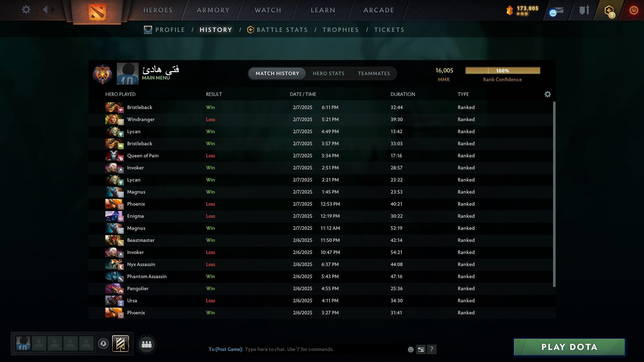Open the LEARN menu
644x362 pixels.
point(323,10)
